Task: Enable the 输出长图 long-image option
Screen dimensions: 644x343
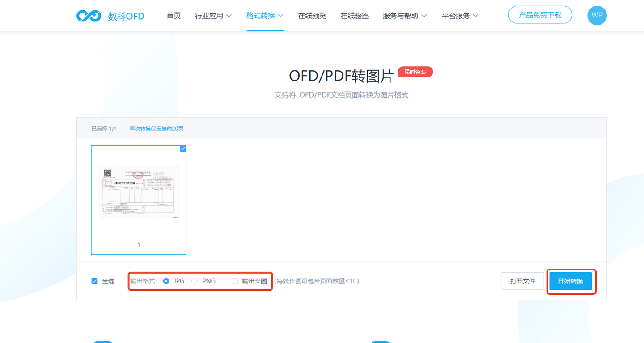Action: [234, 281]
